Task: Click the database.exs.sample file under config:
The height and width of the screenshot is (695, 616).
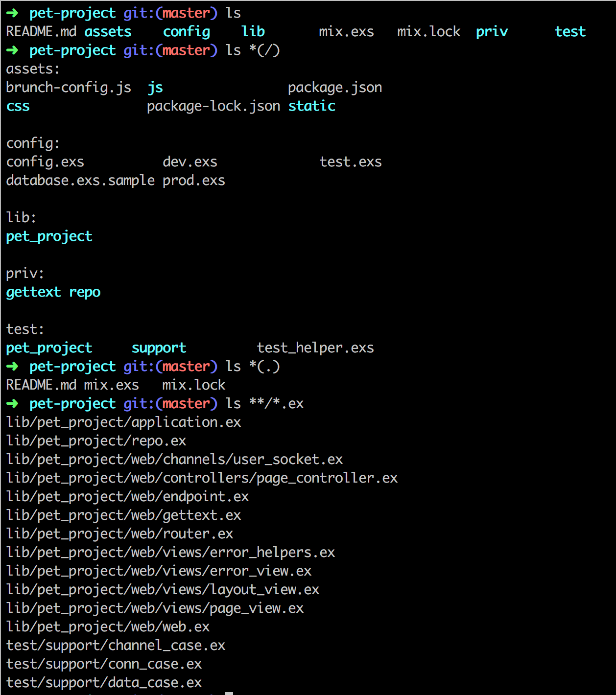Action: [80, 180]
